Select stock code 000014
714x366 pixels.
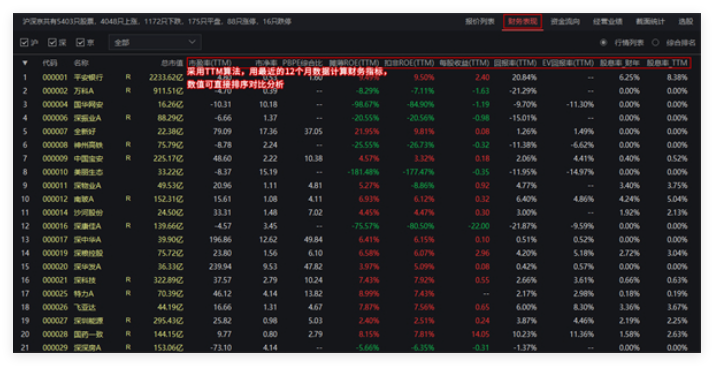point(55,213)
